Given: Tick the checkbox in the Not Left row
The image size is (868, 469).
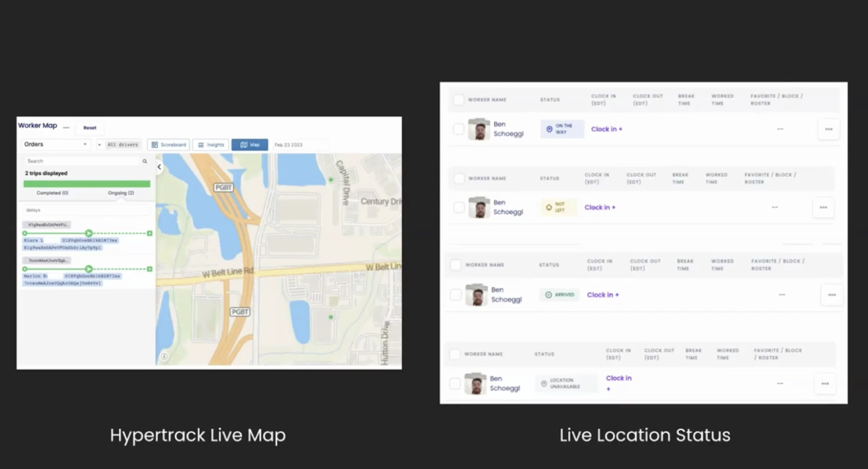Looking at the screenshot, I should pyautogui.click(x=458, y=207).
